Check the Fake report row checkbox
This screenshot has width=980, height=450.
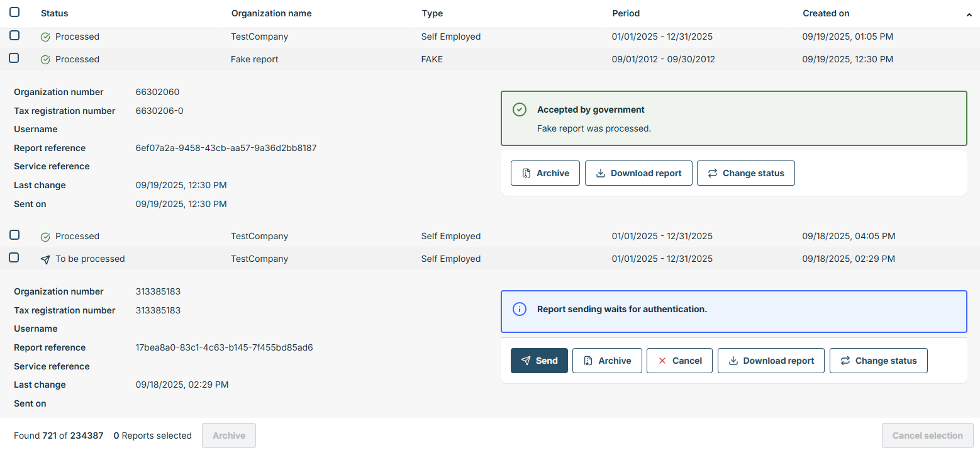point(14,58)
